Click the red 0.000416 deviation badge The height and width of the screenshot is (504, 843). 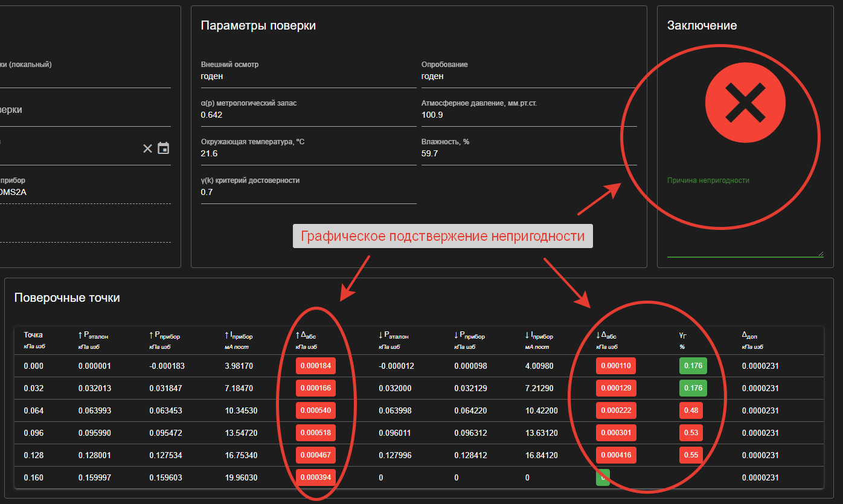(x=616, y=456)
